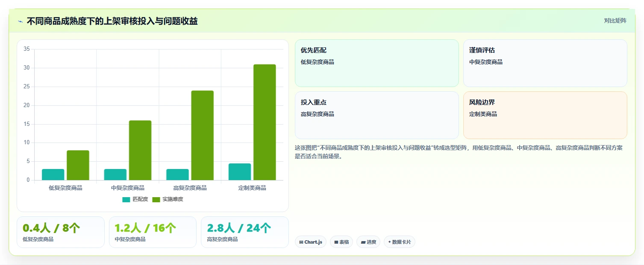
Task: Click the icon in the 进度 tag
Action: tap(363, 242)
